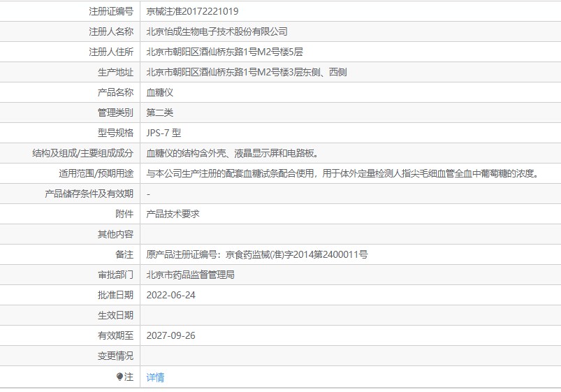Open the 详情 link in the 注 row
The height and width of the screenshot is (392, 561).
click(155, 377)
